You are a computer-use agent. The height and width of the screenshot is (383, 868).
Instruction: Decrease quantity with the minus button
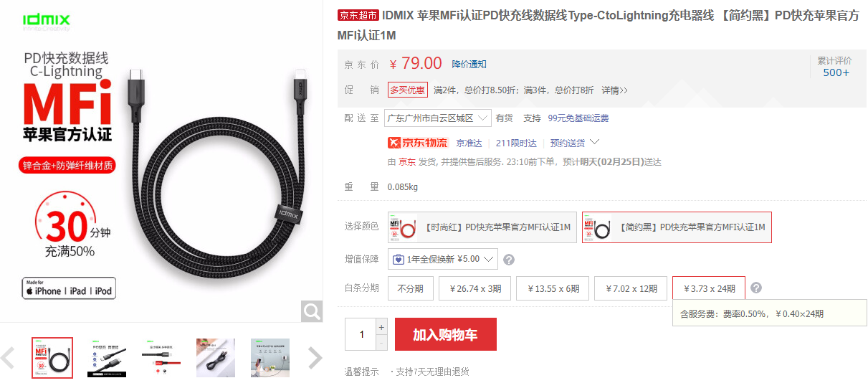381,342
